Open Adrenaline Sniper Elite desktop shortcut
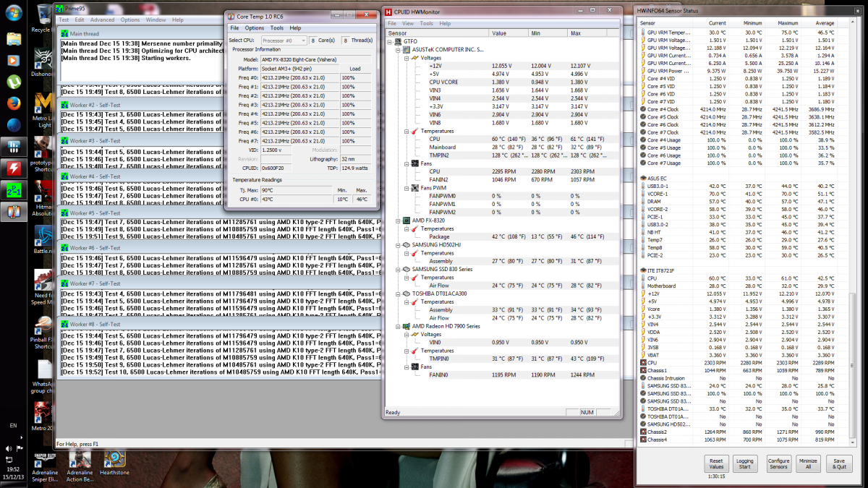The width and height of the screenshot is (868, 488). pyautogui.click(x=45, y=467)
